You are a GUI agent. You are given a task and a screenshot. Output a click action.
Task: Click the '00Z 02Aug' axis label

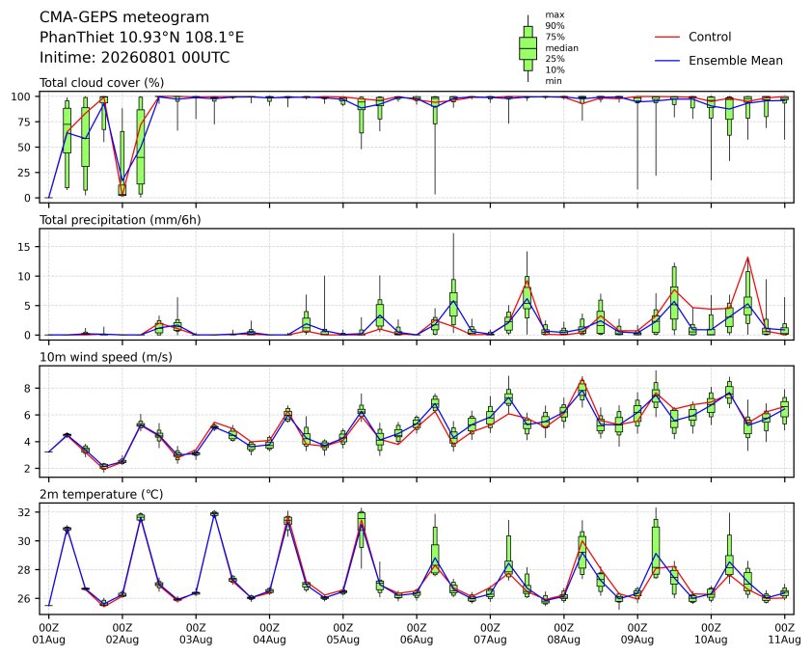click(x=122, y=634)
